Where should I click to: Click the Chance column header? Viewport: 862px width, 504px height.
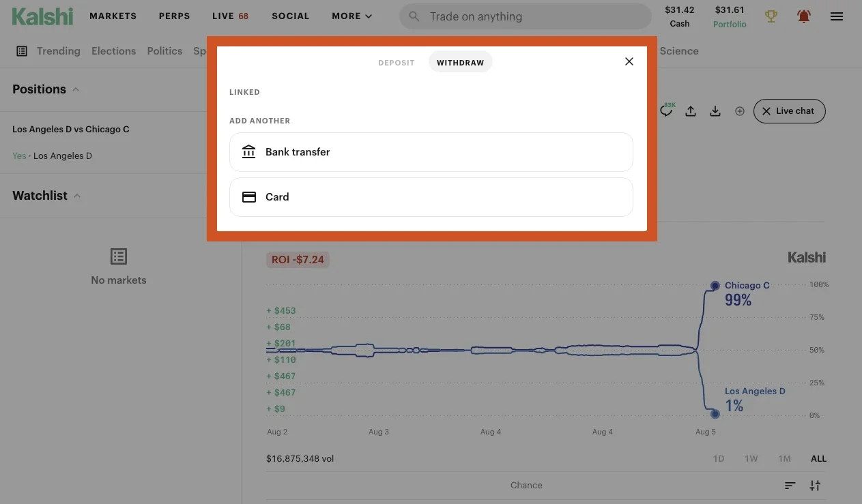coord(526,486)
